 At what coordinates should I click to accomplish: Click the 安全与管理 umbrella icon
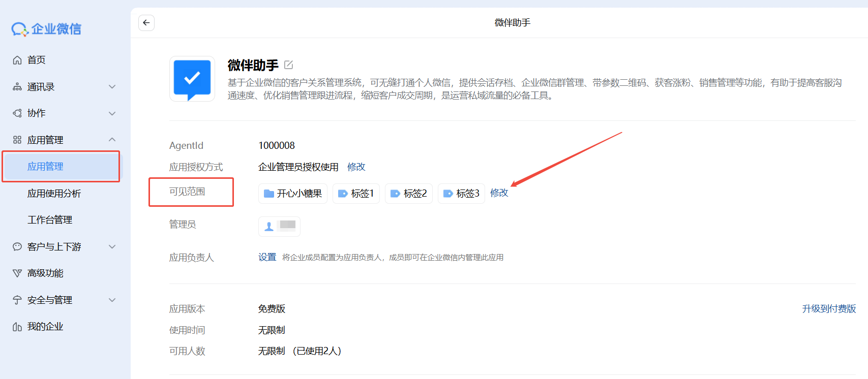click(17, 300)
